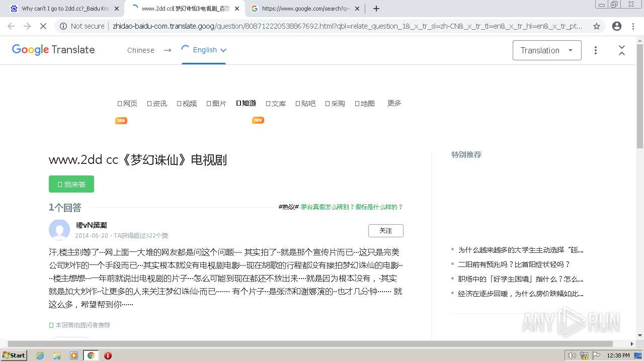The image size is (644, 362).
Task: Stop page loading with X button
Action: point(43,26)
